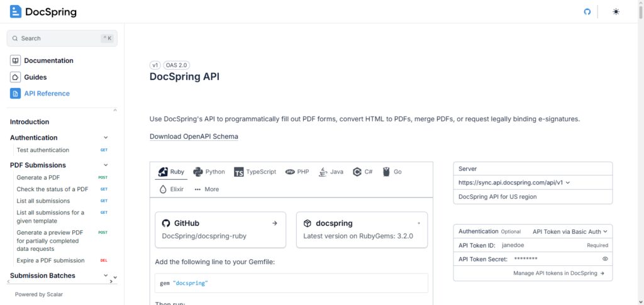The image size is (644, 305).
Task: Click the docspring package box icon
Action: (307, 223)
